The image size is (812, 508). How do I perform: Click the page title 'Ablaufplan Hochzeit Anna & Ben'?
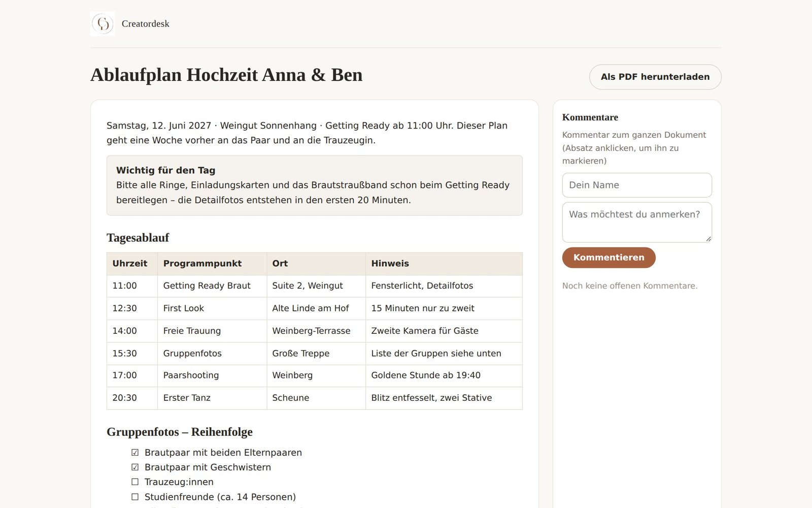pos(226,75)
